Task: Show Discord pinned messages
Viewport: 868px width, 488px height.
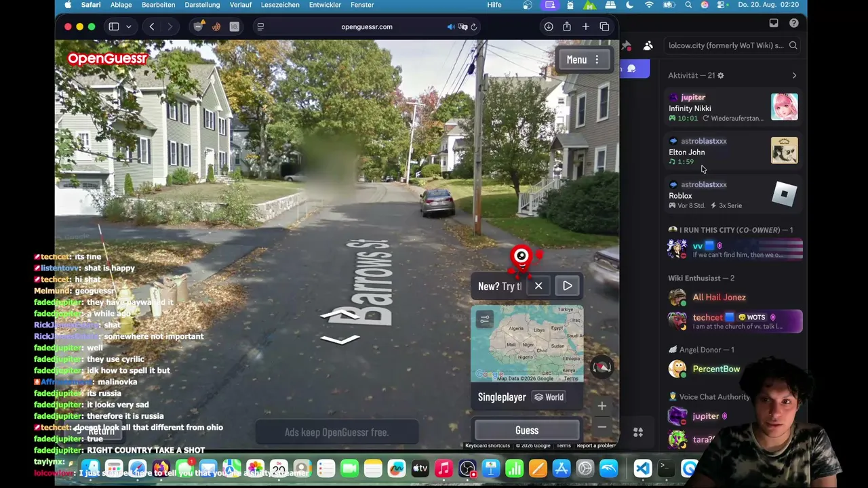Action: (x=627, y=45)
